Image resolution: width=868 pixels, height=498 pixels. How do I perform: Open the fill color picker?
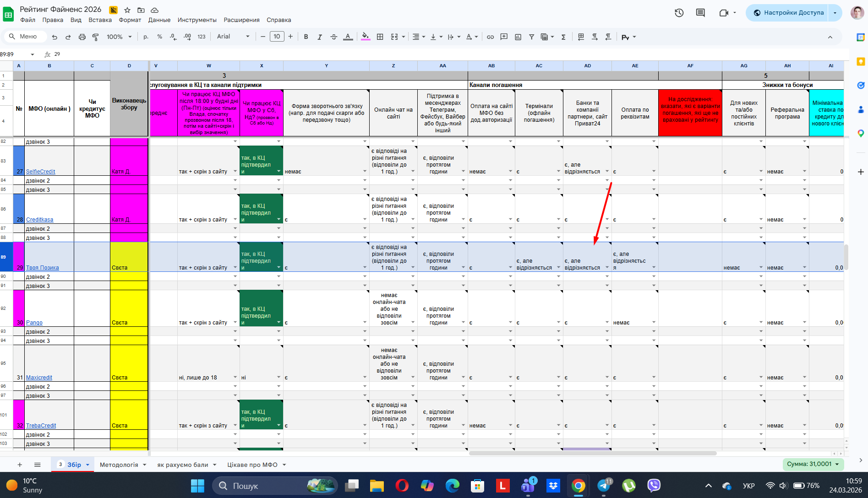click(365, 37)
